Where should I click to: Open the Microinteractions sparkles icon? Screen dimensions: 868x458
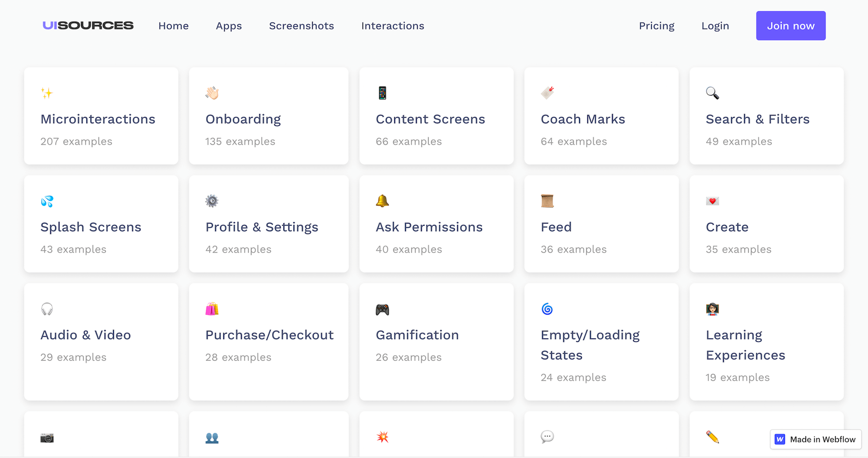(x=47, y=93)
